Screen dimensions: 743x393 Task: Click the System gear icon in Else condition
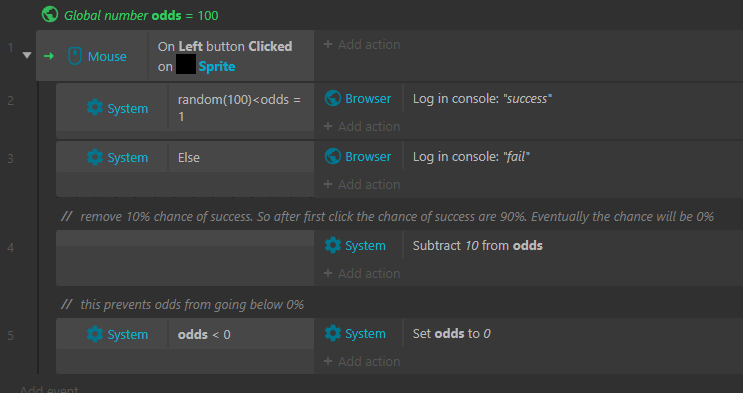pos(95,157)
